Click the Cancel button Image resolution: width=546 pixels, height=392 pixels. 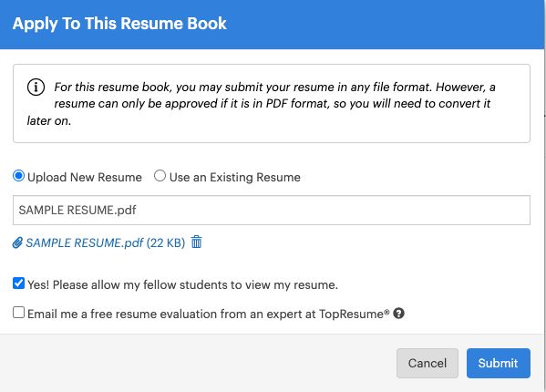(428, 363)
